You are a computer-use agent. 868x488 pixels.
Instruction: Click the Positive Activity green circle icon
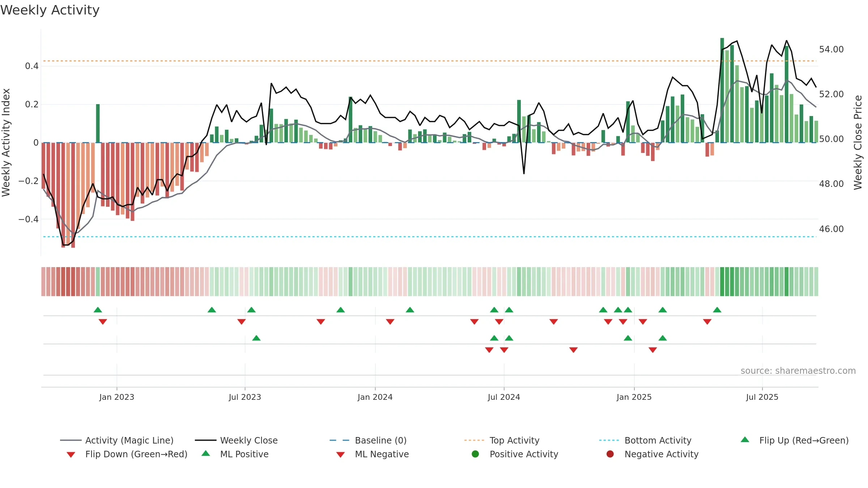coord(475,454)
